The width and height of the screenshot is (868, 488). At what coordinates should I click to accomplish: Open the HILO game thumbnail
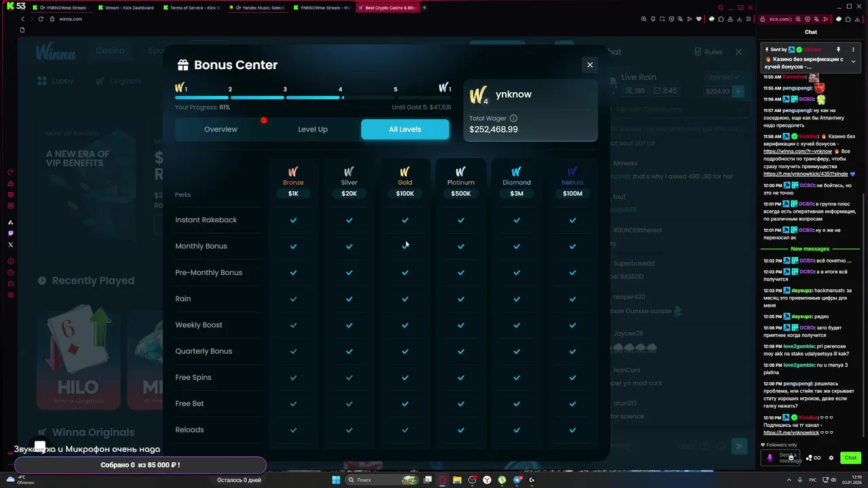[78, 359]
